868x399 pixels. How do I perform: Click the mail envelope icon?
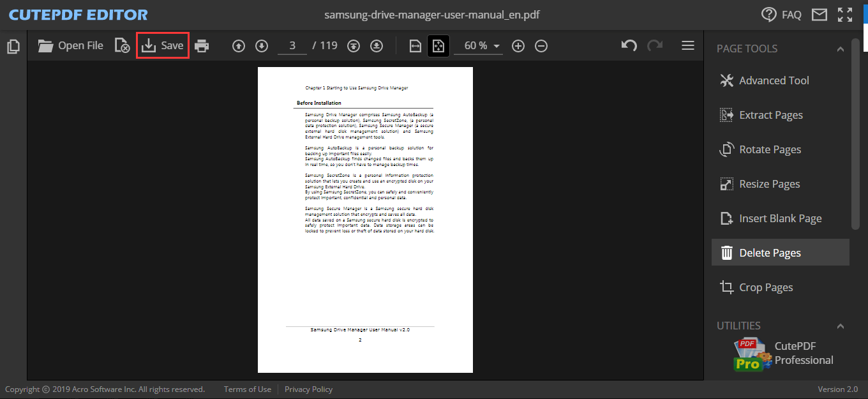pos(819,14)
